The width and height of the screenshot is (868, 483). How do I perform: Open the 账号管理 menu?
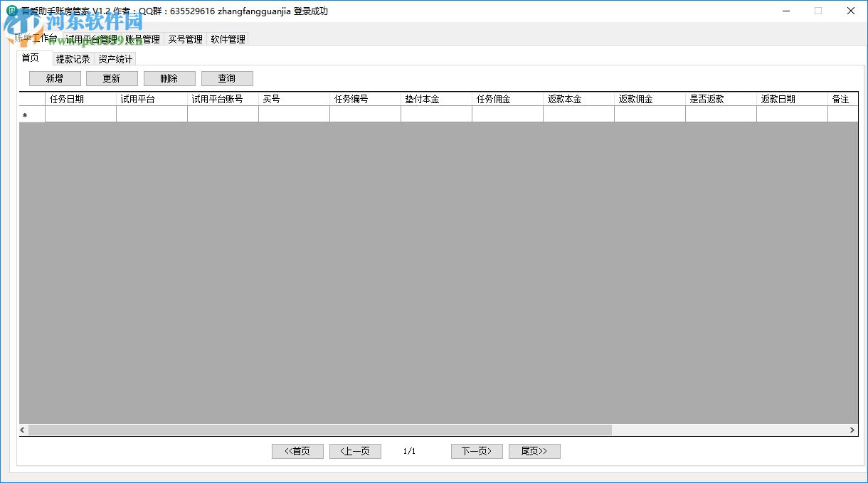click(142, 39)
